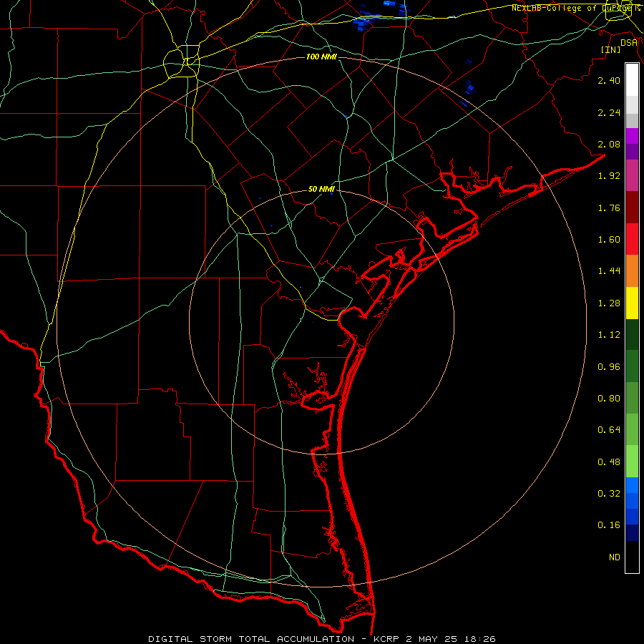Click the 0.32 legend value

click(609, 494)
